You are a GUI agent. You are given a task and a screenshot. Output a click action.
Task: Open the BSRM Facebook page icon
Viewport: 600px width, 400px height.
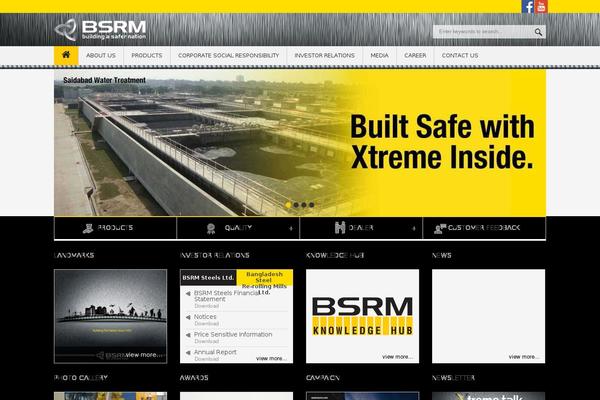coord(528,7)
